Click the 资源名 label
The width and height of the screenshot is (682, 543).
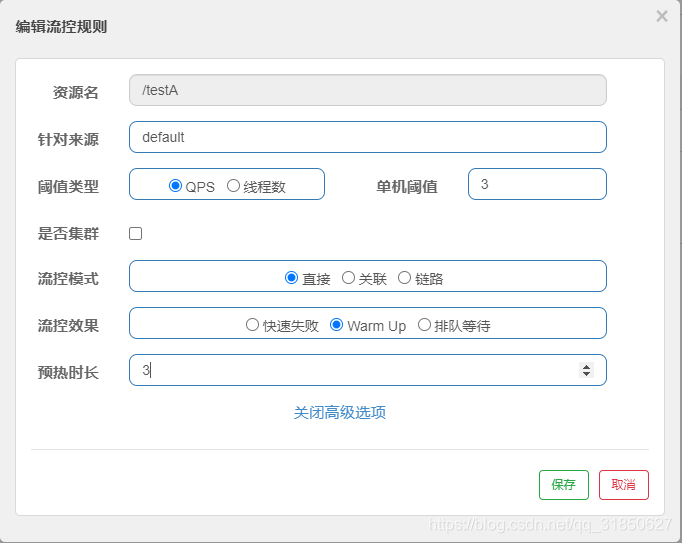(x=76, y=92)
